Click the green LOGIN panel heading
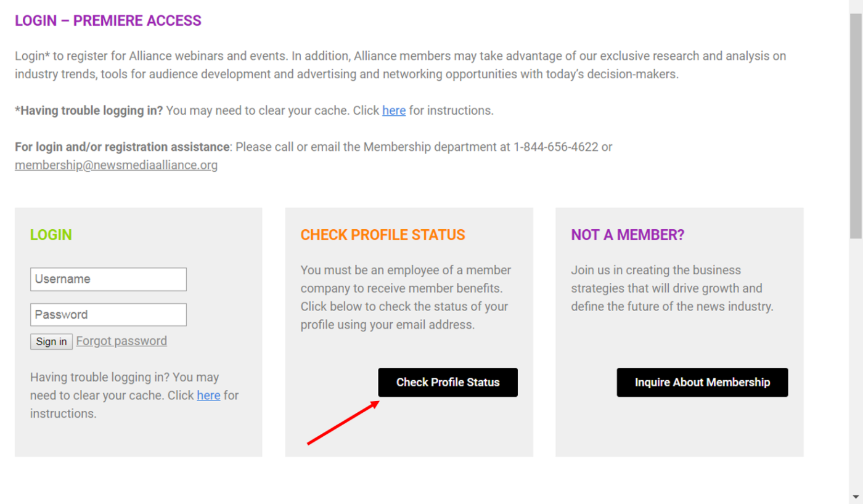This screenshot has width=863, height=504. click(x=51, y=235)
